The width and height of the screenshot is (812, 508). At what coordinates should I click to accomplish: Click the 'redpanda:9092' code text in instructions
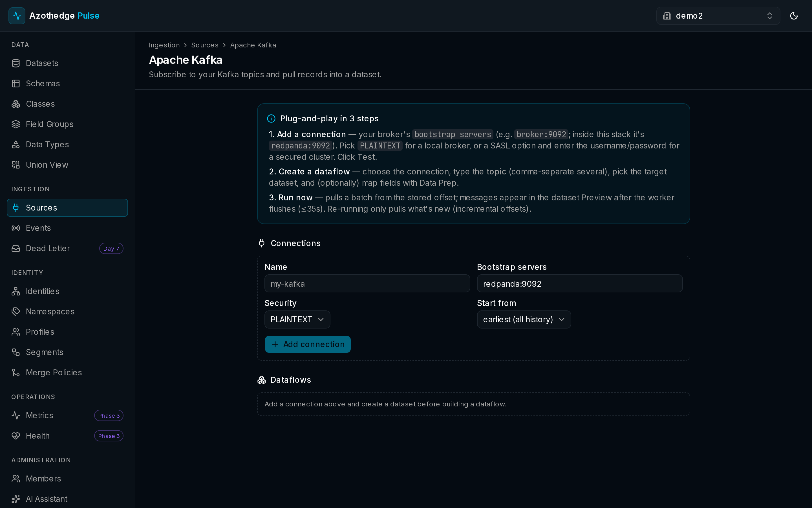pyautogui.click(x=300, y=146)
